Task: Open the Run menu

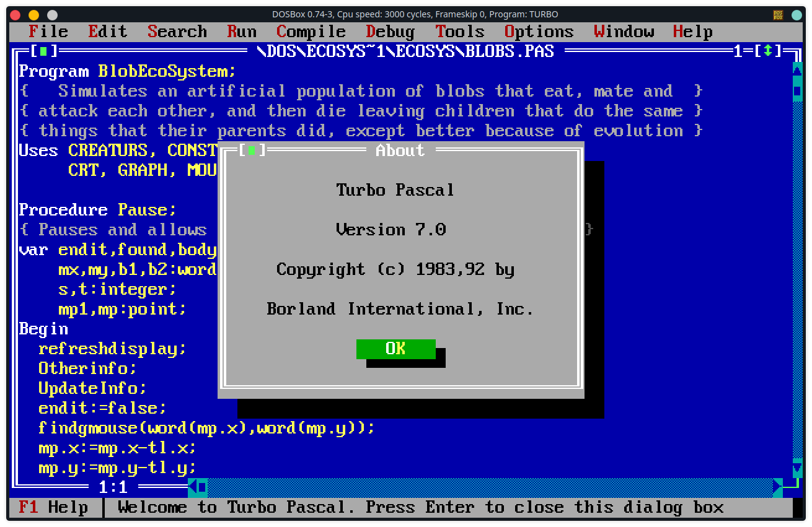Action: 242,32
